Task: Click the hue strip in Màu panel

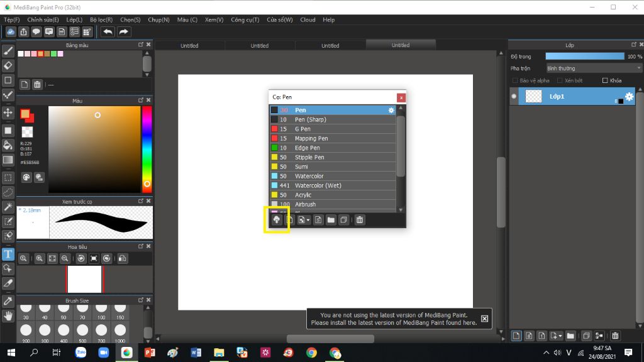Action: point(147,150)
